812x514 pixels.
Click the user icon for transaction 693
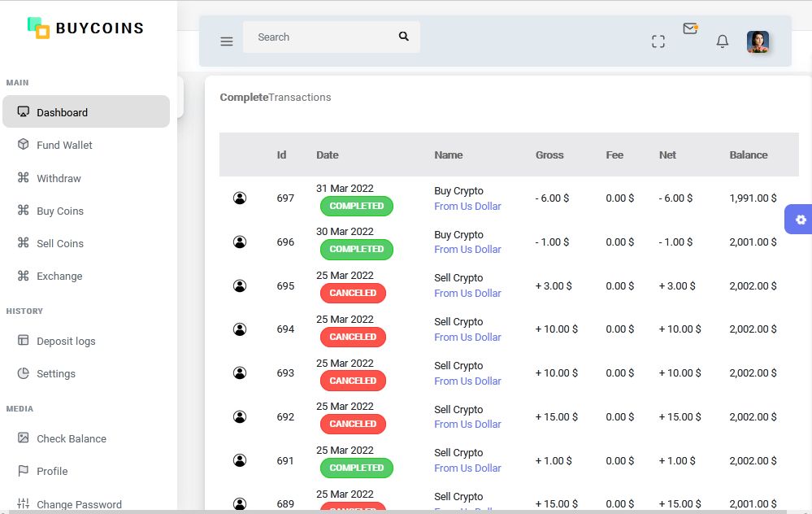point(240,372)
